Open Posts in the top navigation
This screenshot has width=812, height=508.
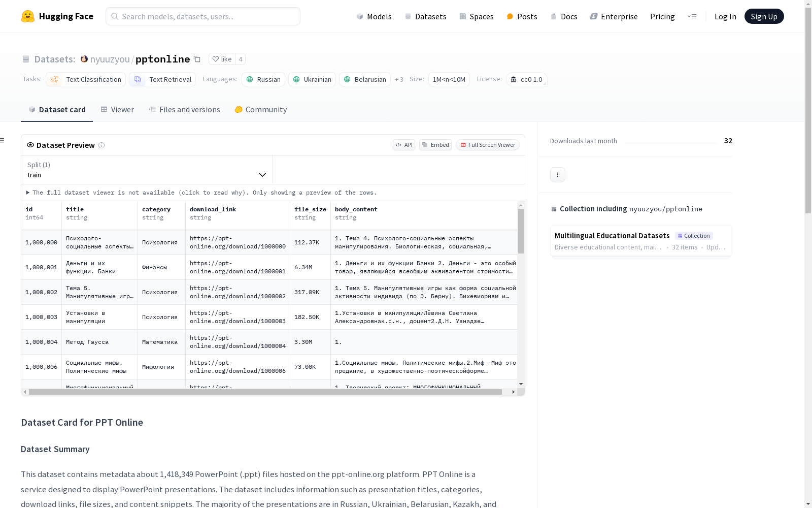point(522,16)
